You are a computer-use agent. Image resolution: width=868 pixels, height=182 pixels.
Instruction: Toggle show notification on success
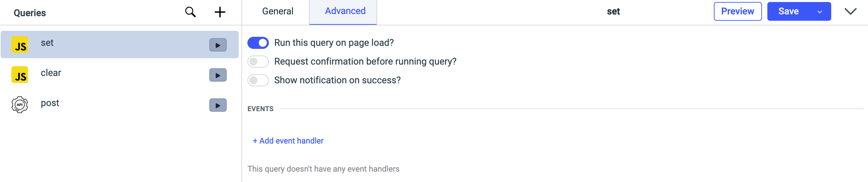258,80
